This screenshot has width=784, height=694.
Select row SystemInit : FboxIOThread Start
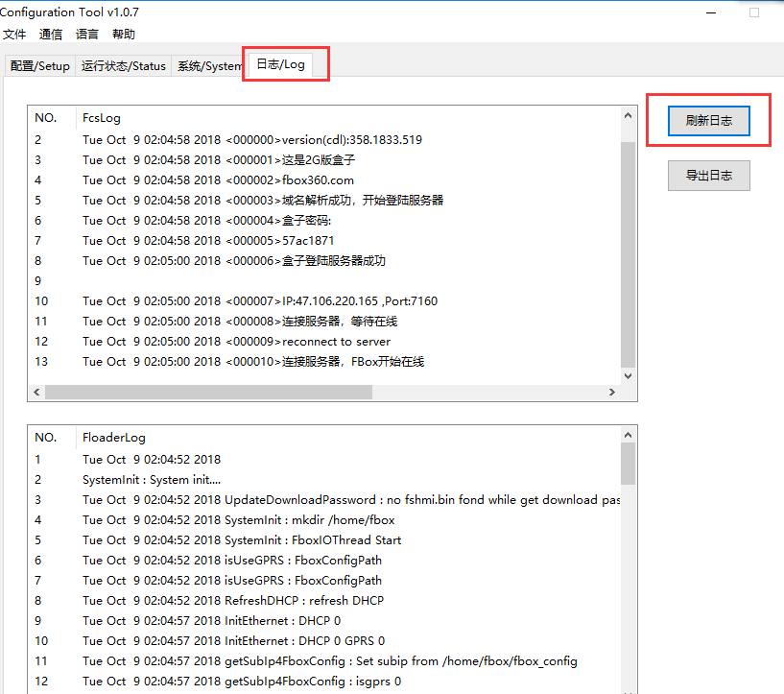[x=324, y=540]
